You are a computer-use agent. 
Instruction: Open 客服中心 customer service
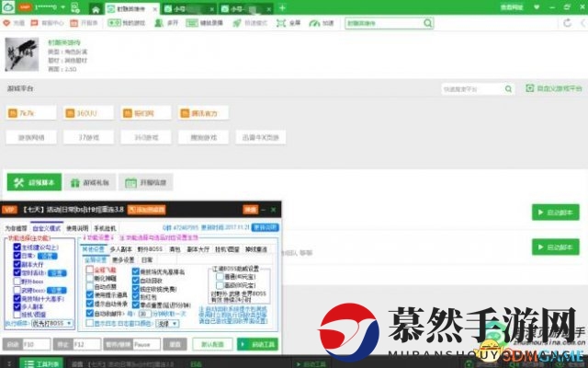click(x=47, y=23)
